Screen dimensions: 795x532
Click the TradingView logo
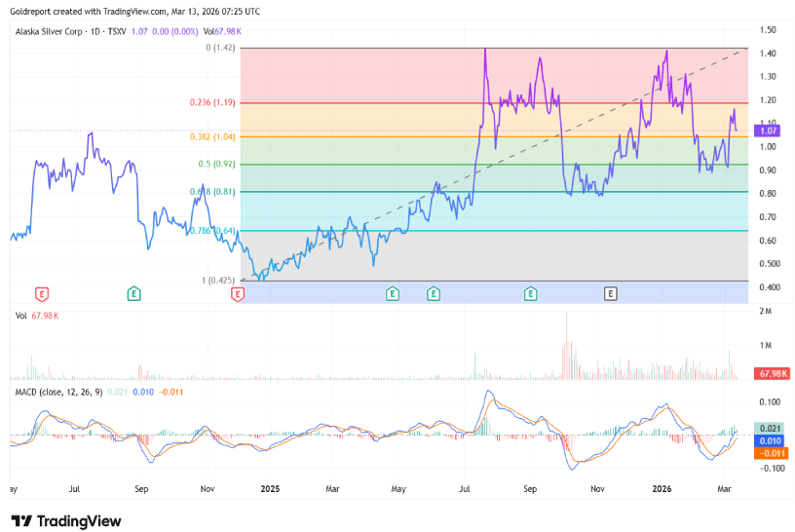[64, 520]
